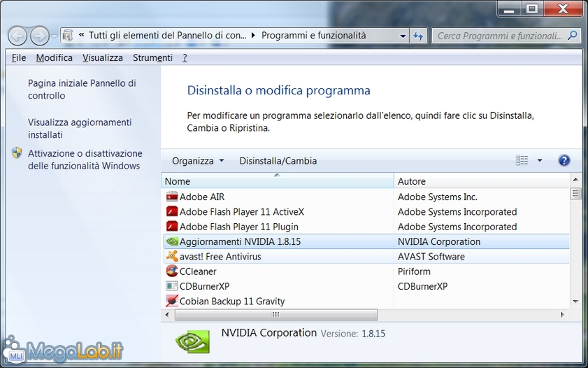Viewport: 588px width, 368px height.
Task: Click NVIDIA Corporation author cell in list
Action: pos(439,241)
